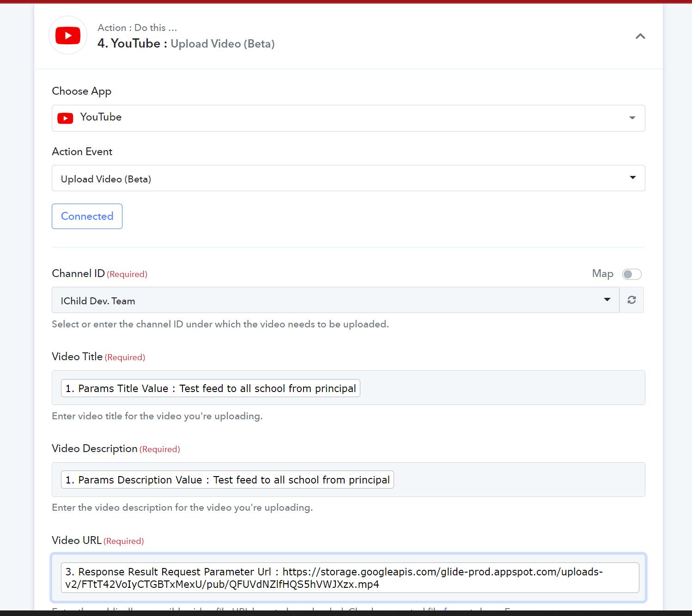Image resolution: width=692 pixels, height=616 pixels.
Task: Click the 'Map' label beside the toggle
Action: point(603,274)
